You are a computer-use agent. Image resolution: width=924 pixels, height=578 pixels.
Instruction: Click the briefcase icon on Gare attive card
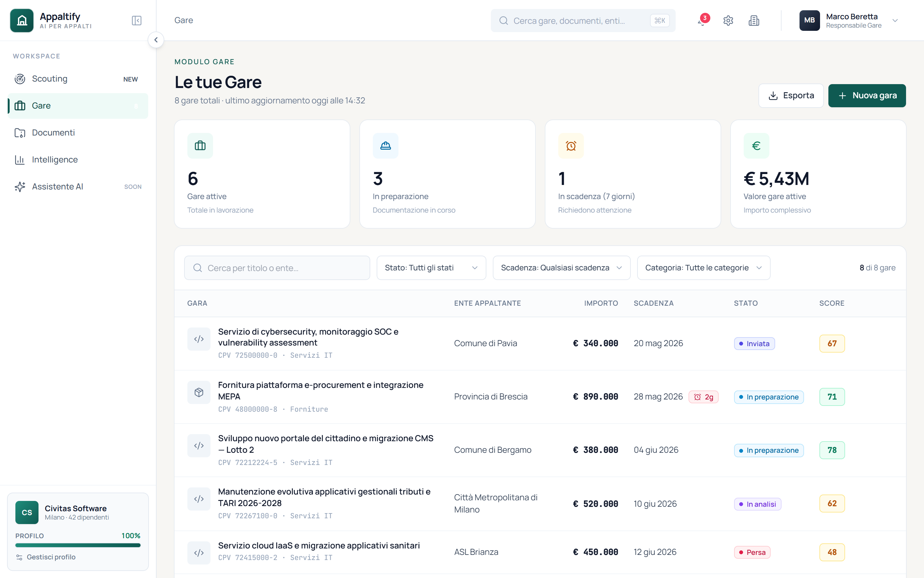click(200, 146)
